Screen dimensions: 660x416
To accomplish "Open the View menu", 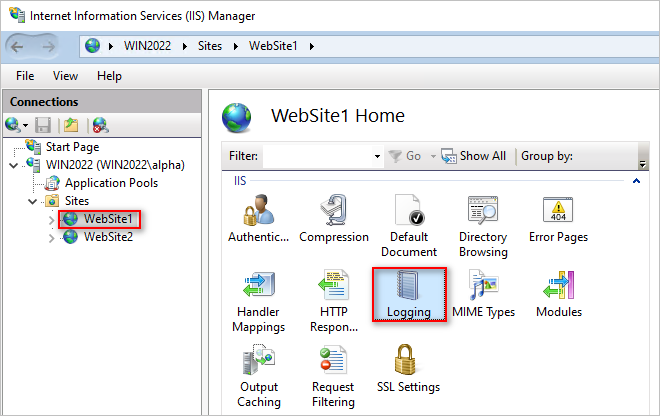I will pyautogui.click(x=65, y=76).
